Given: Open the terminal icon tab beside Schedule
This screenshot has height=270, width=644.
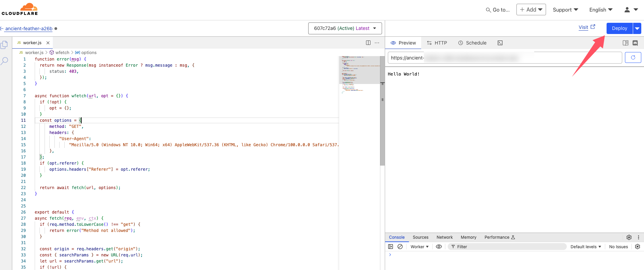Looking at the screenshot, I should point(500,43).
